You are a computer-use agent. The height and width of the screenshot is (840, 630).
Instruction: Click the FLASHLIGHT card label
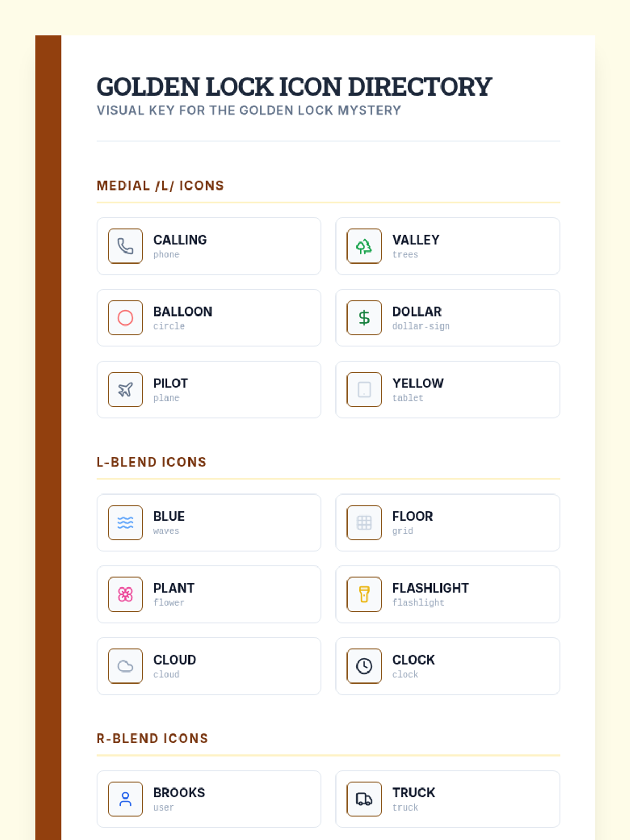(x=430, y=588)
